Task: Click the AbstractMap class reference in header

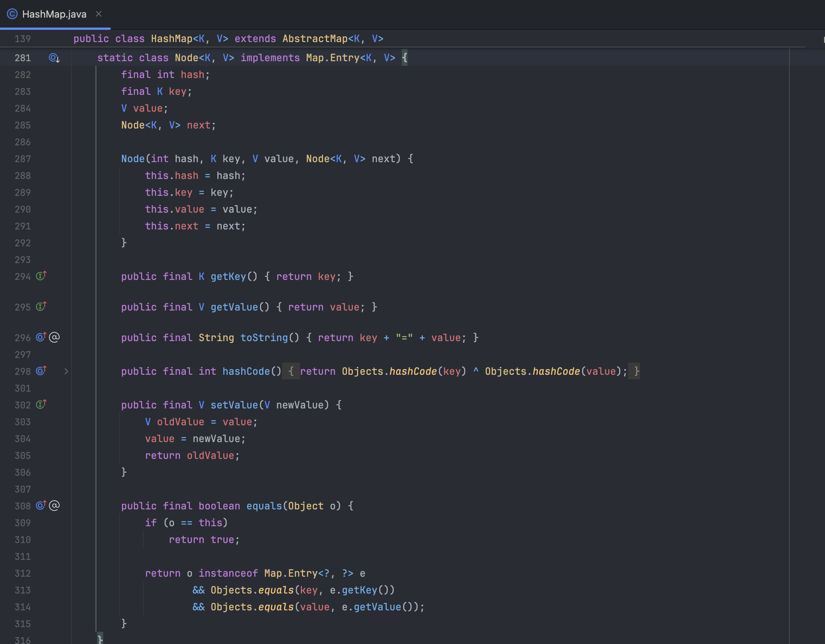Action: [x=315, y=39]
